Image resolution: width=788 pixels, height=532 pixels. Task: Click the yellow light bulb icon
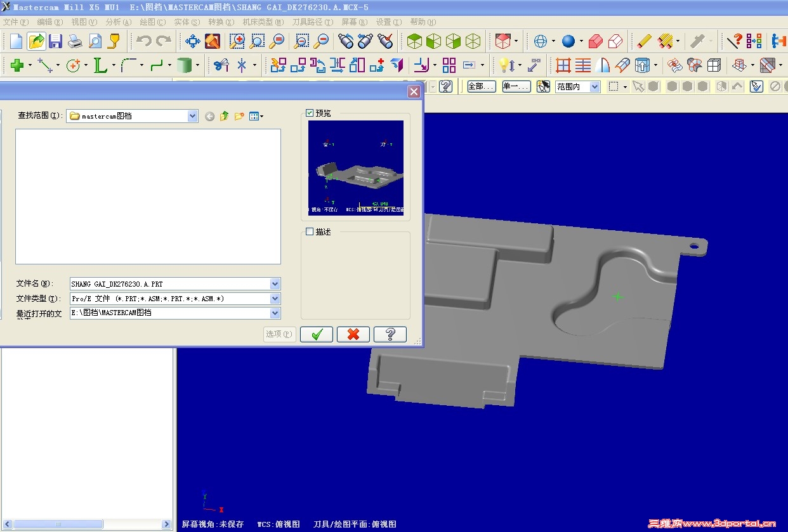point(506,65)
